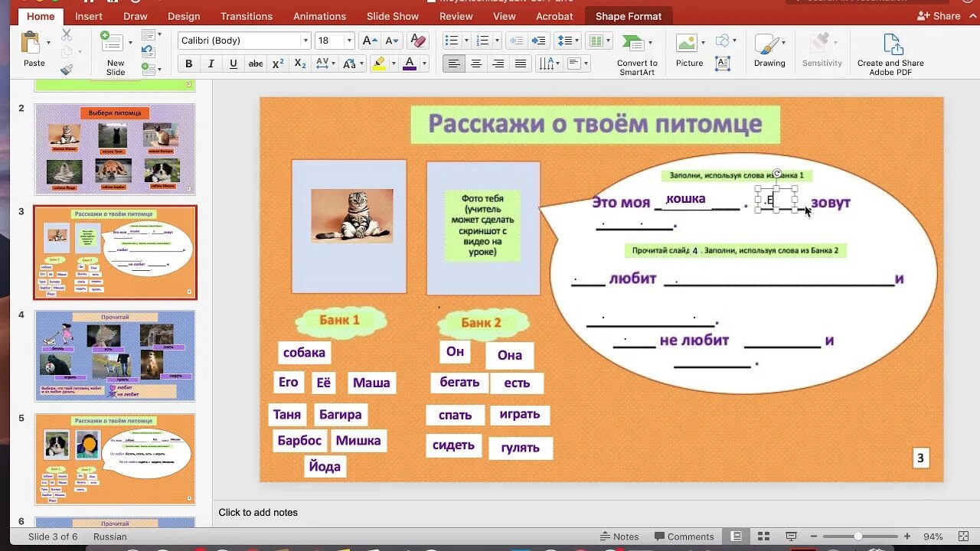Screen dimensions: 980x551
Task: Open the Slide Show ribbon tab
Action: coord(393,16)
